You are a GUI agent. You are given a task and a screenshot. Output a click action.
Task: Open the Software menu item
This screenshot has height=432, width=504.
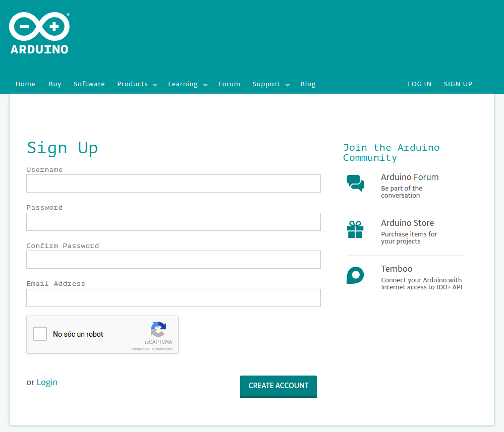point(89,84)
